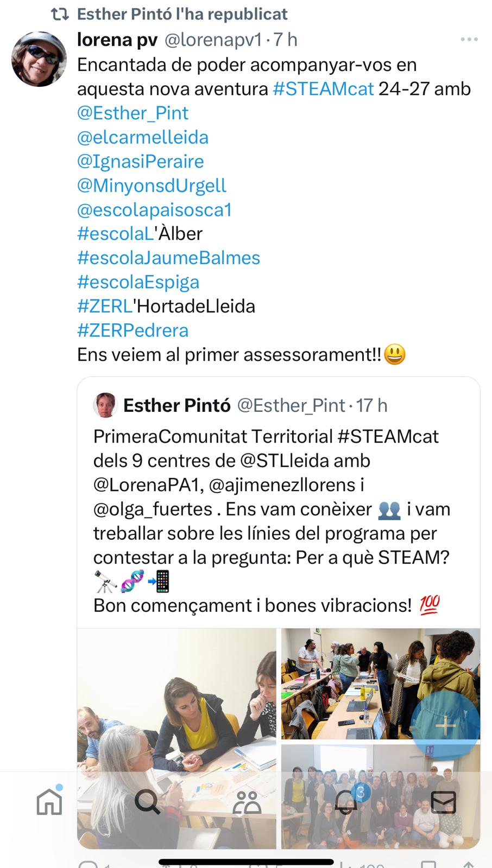Open the @elcarmelleida mention
The image size is (492, 868).
pos(143,137)
